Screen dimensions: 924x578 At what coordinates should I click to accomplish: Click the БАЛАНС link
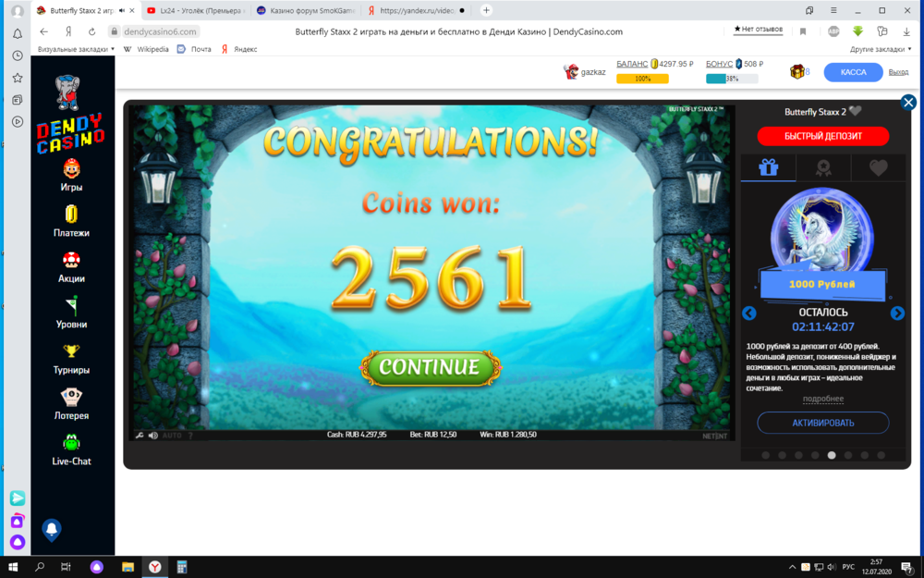(632, 64)
